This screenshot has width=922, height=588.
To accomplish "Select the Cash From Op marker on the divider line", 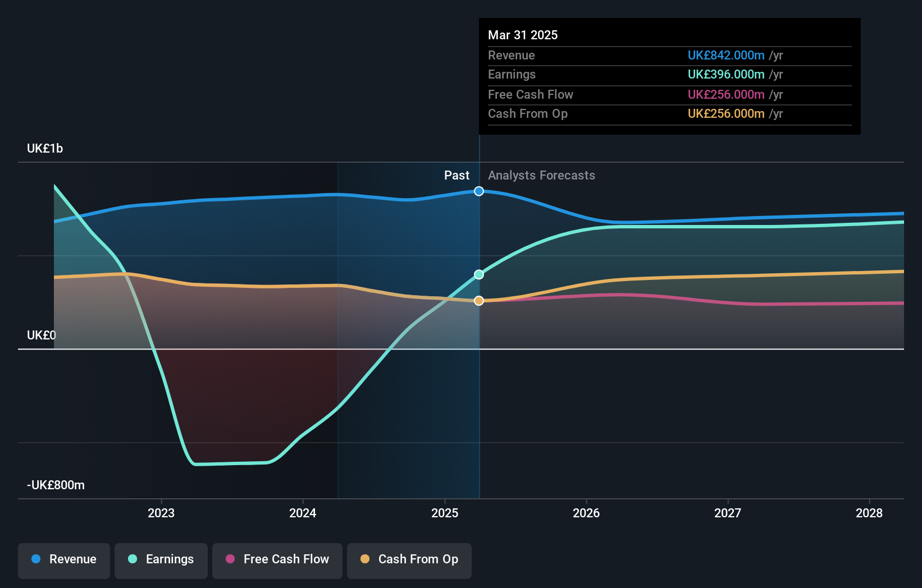I will 478,301.
